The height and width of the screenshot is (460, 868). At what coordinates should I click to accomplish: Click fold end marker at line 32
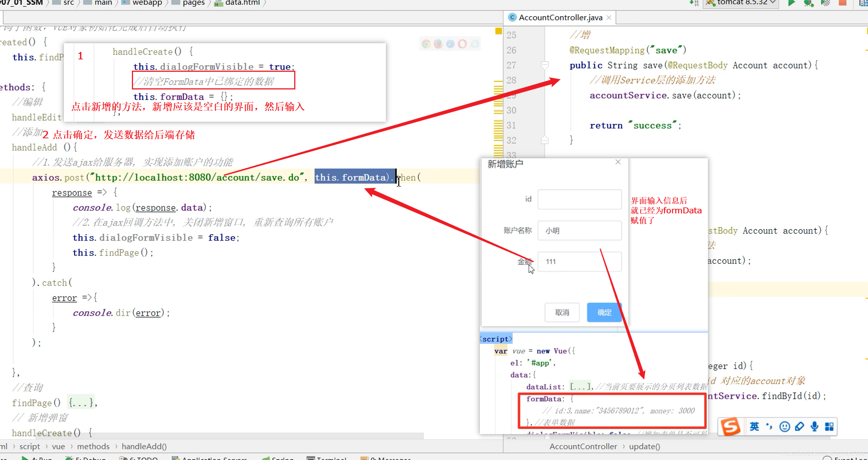544,140
